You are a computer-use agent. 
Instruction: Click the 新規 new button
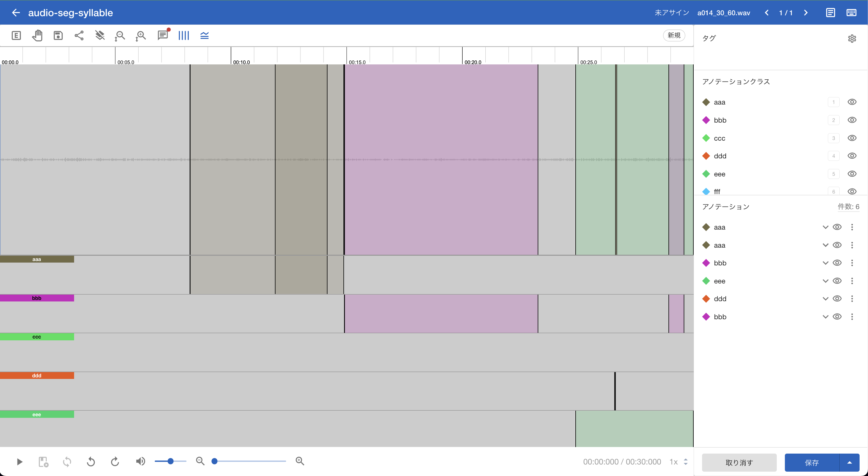tap(674, 35)
